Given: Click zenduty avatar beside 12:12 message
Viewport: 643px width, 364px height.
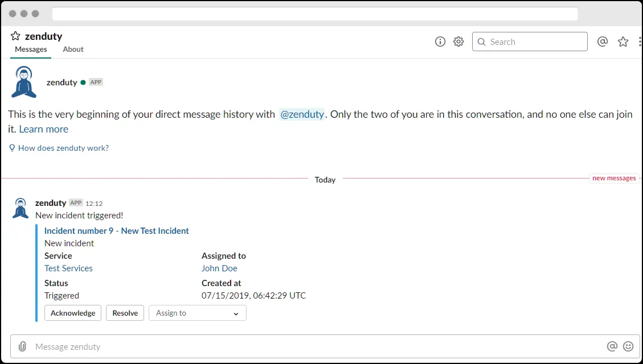Looking at the screenshot, I should pyautogui.click(x=21, y=208).
